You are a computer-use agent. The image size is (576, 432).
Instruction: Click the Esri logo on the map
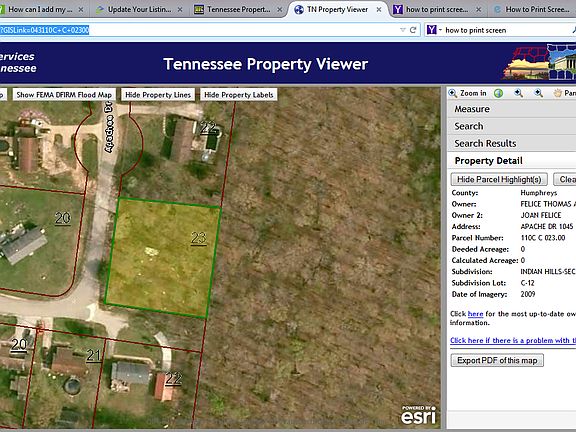point(419,415)
